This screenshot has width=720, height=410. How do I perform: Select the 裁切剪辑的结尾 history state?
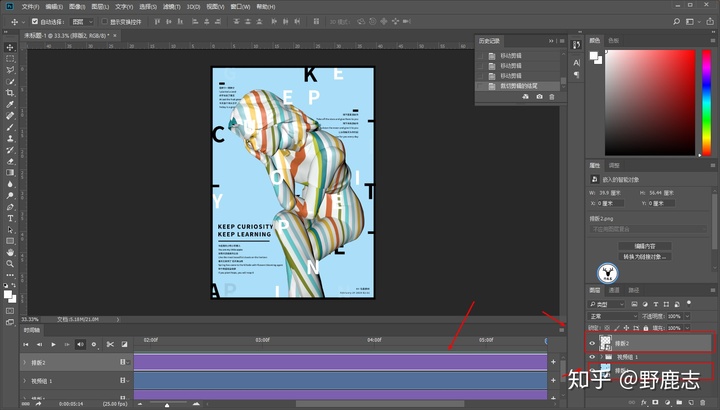click(x=518, y=86)
